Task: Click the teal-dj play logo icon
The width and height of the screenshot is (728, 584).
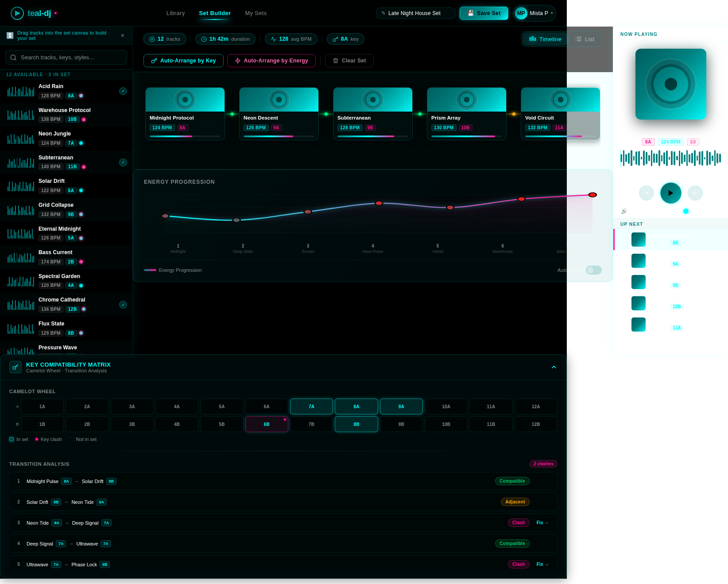Action: click(x=17, y=13)
